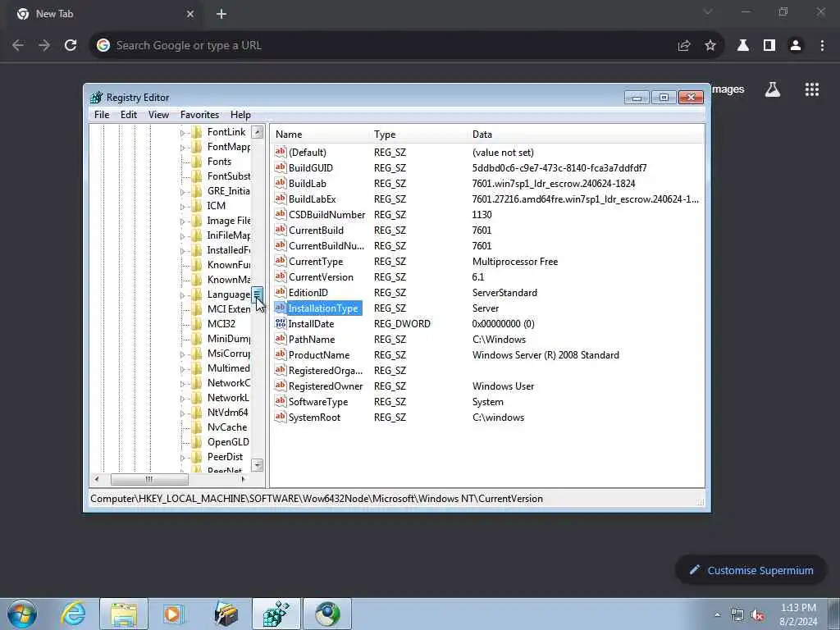Select the MCI32 folder icon
The width and height of the screenshot is (840, 630).
pyautogui.click(x=197, y=323)
